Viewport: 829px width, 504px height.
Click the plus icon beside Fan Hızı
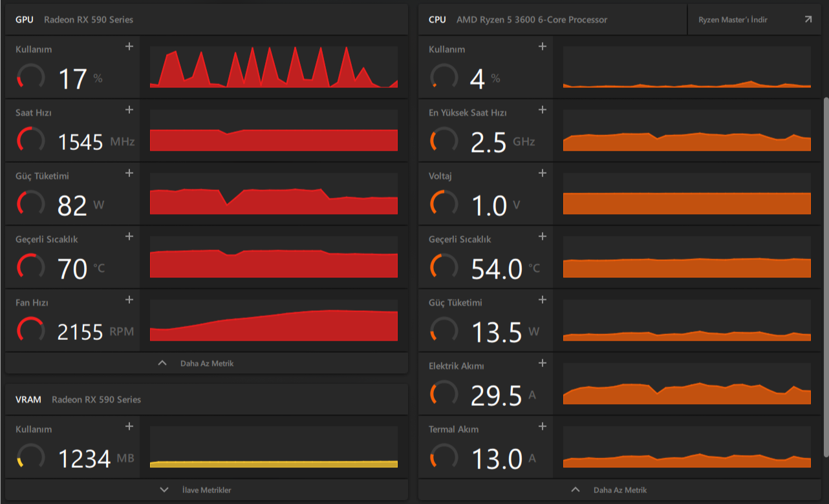click(x=129, y=300)
